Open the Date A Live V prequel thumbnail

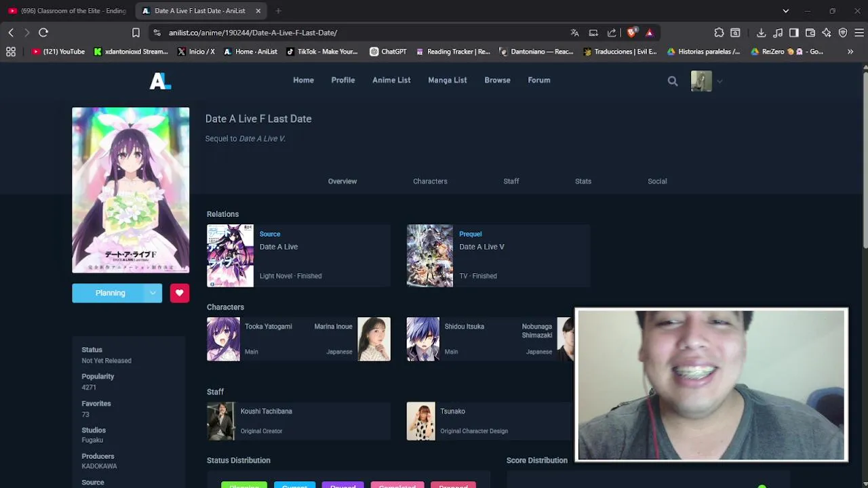pyautogui.click(x=430, y=256)
